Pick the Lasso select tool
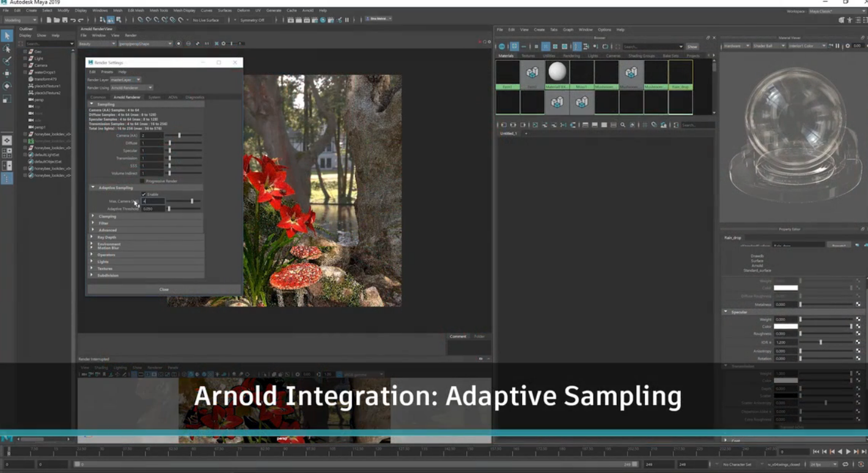Screen dimensions: 868x473 click(x=7, y=48)
